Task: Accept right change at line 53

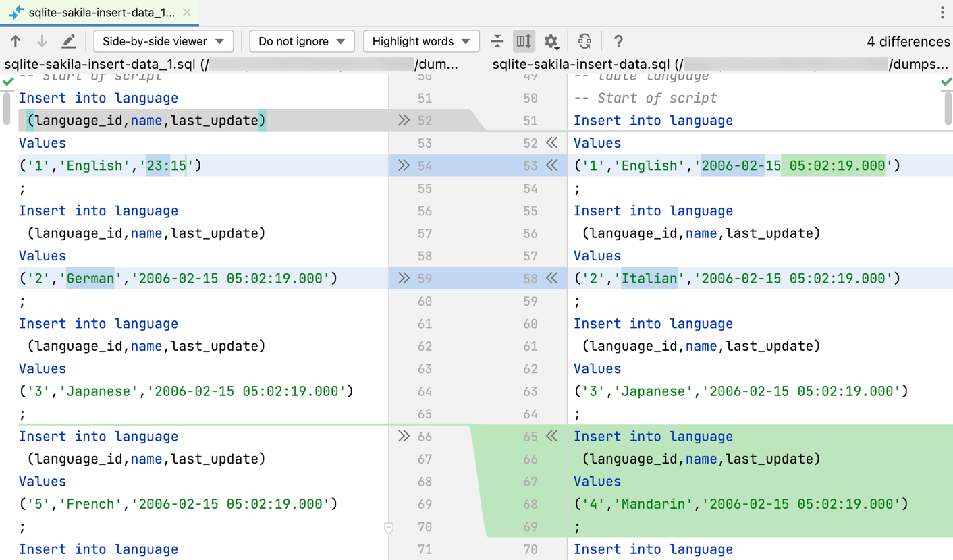Action: [x=551, y=166]
